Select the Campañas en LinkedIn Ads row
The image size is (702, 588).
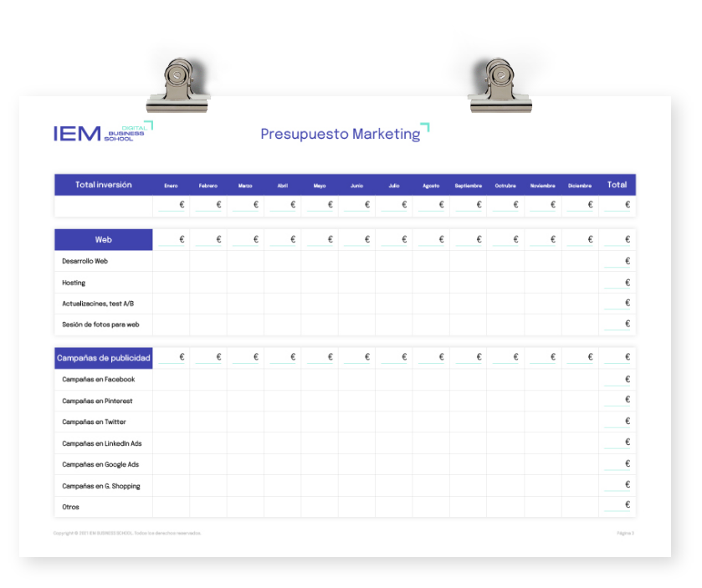pyautogui.click(x=101, y=443)
